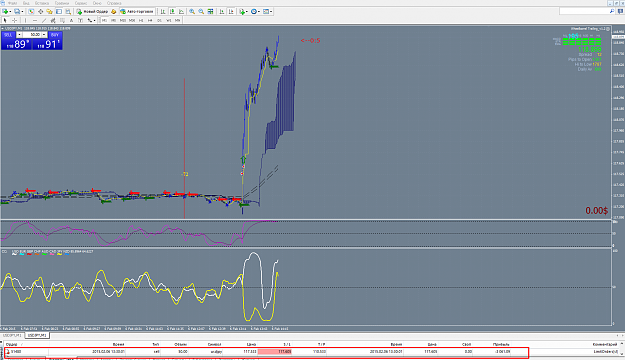Open the Insert menu
Image resolution: width=625 pixels, height=360 pixels.
pyautogui.click(x=42, y=3)
